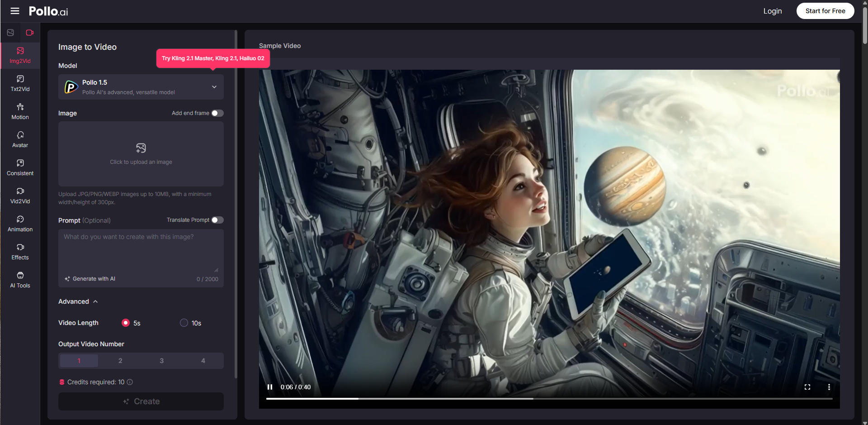Expand the video player options menu
Screen dimensions: 868x425
829,387
